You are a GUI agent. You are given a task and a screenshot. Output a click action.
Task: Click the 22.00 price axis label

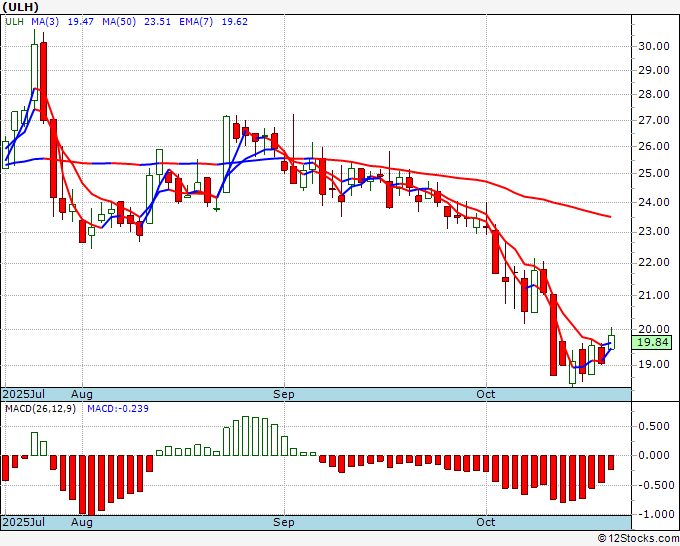click(x=654, y=262)
